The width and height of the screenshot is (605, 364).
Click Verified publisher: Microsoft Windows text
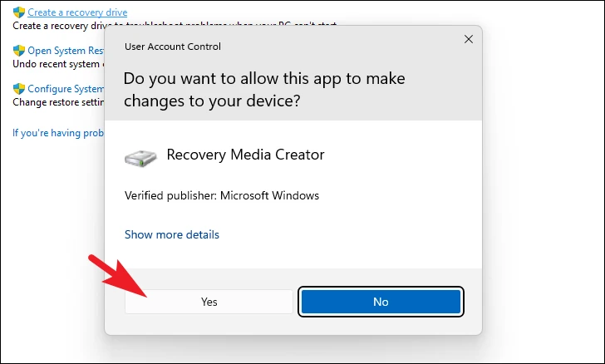pos(222,195)
